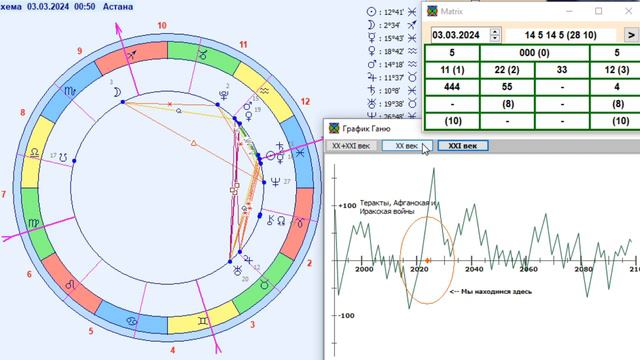
Task: Switch to the 'XX+XXI век' tab
Action: click(x=351, y=146)
